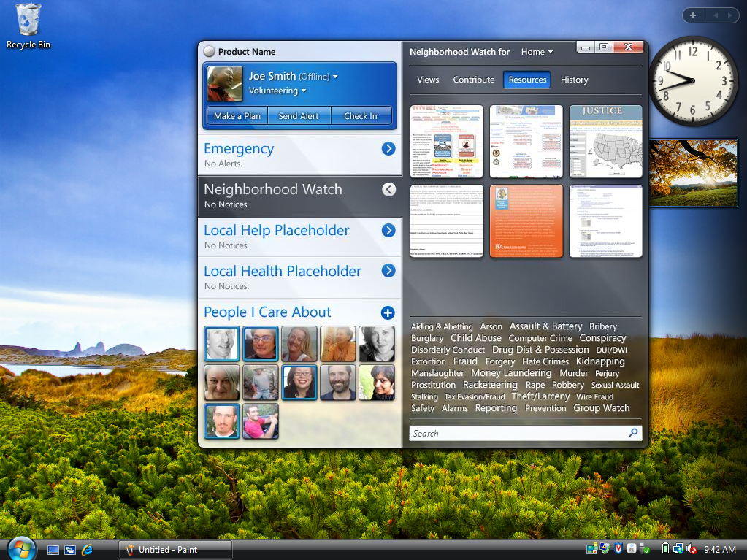Expand the Local Help Placeholder arrow
Screen dimensions: 747x560
click(388, 231)
